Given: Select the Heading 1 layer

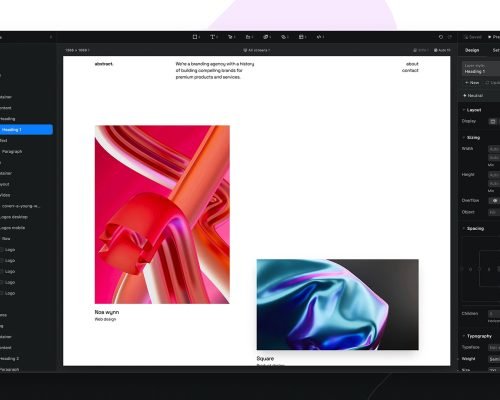Looking at the screenshot, I should tap(26, 130).
